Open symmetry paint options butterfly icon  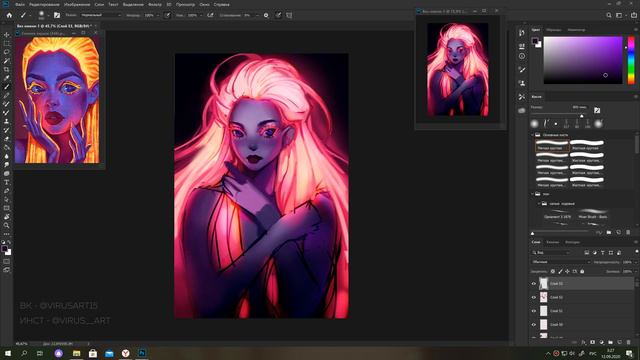point(289,15)
